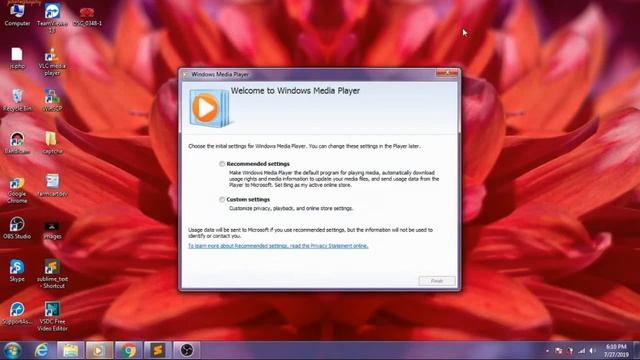
Task: Open the Windows Start menu
Action: (x=12, y=350)
